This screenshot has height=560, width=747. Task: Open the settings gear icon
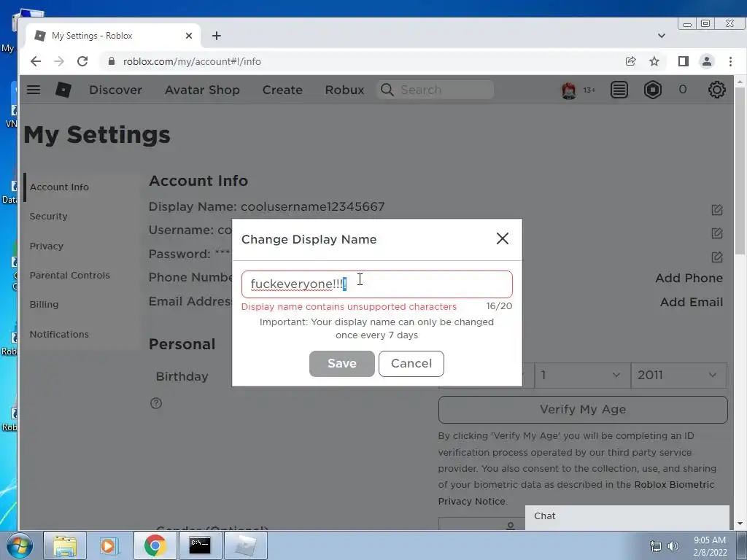[716, 90]
